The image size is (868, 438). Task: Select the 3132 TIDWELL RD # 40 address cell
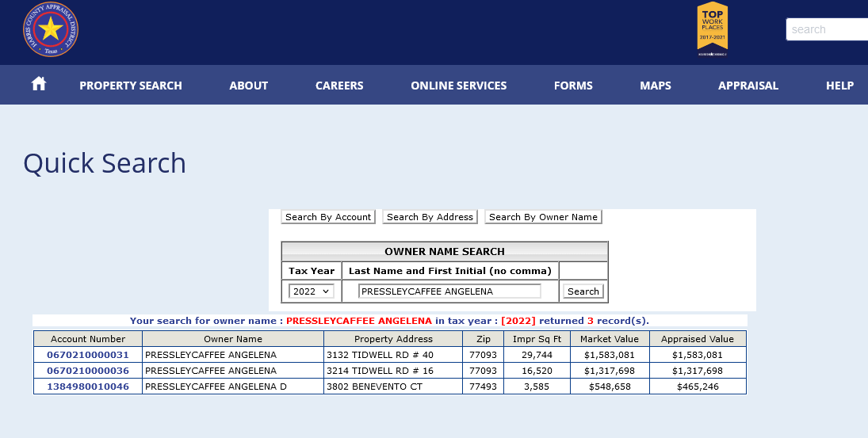pos(393,355)
